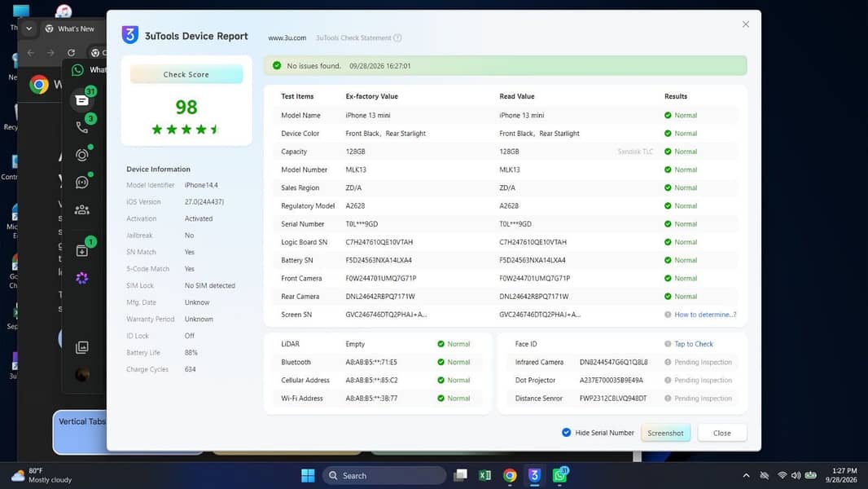This screenshot has width=868, height=489.
Task: Open Meta AI icon in WhatsApp sidebar
Action: (x=82, y=278)
